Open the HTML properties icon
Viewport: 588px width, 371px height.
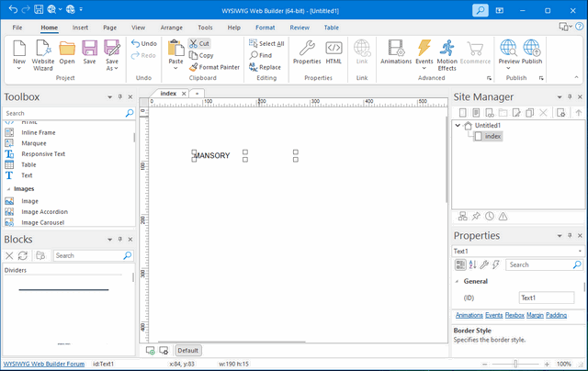(334, 53)
